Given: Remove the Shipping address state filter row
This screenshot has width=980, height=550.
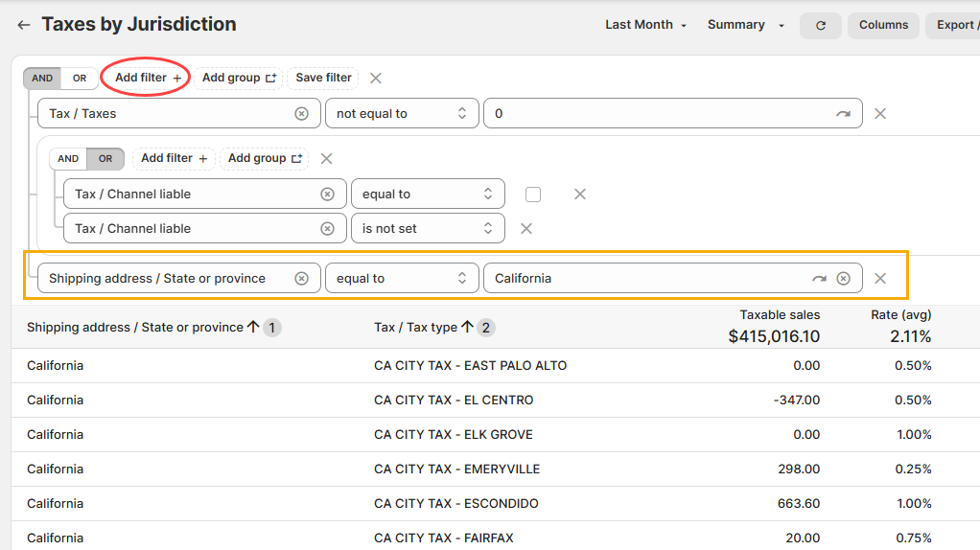Looking at the screenshot, I should (879, 278).
